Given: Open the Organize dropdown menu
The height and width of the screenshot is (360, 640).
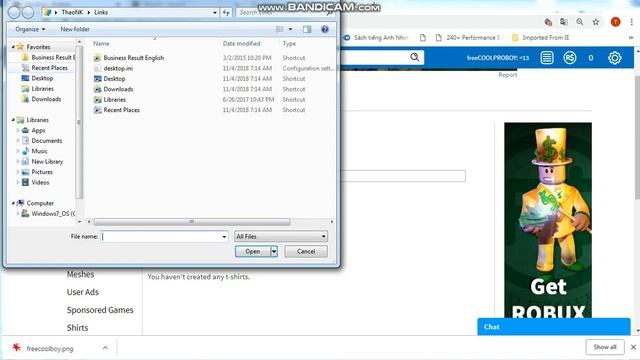Looking at the screenshot, I should point(30,29).
